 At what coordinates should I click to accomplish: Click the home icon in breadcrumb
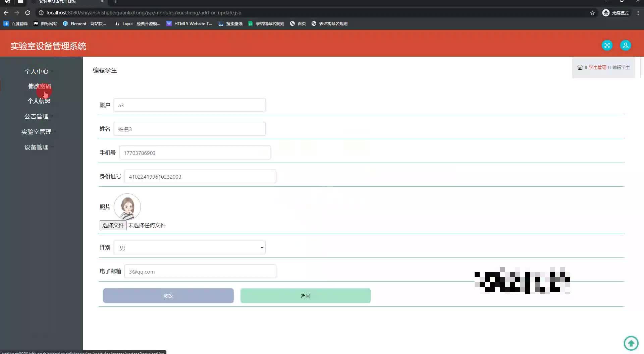tap(580, 67)
